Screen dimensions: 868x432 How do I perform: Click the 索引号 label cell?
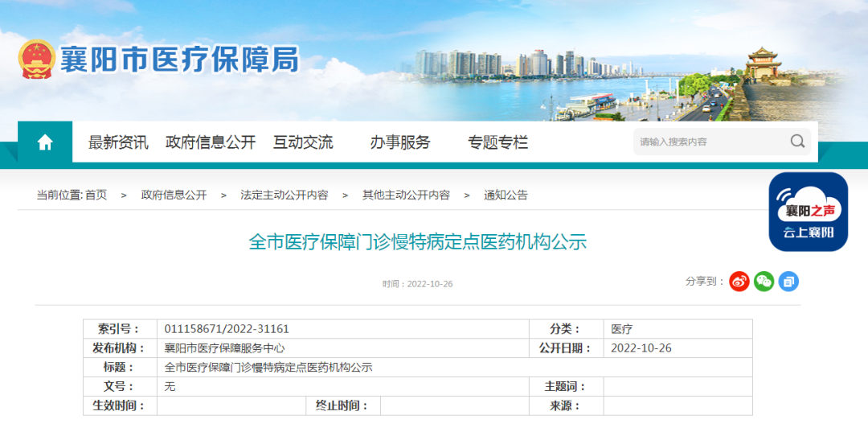(120, 329)
